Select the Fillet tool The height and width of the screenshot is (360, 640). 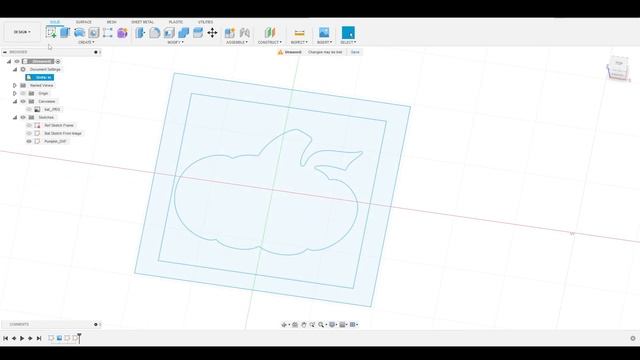point(155,33)
